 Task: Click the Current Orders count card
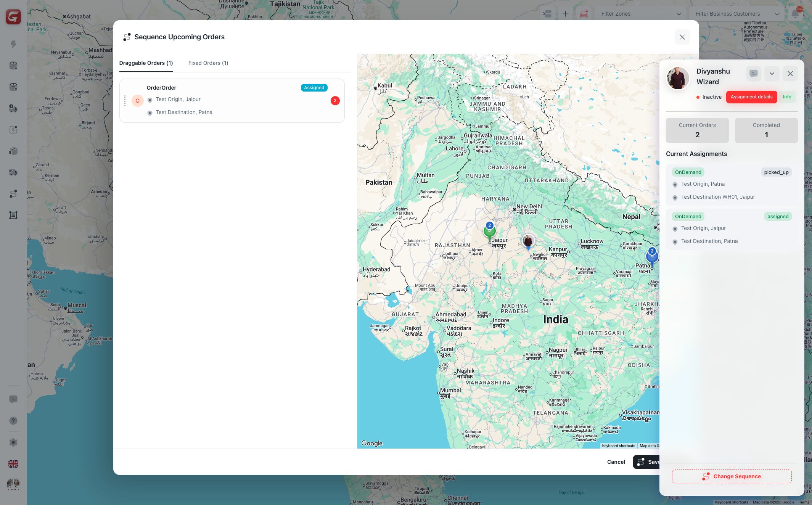pos(697,130)
